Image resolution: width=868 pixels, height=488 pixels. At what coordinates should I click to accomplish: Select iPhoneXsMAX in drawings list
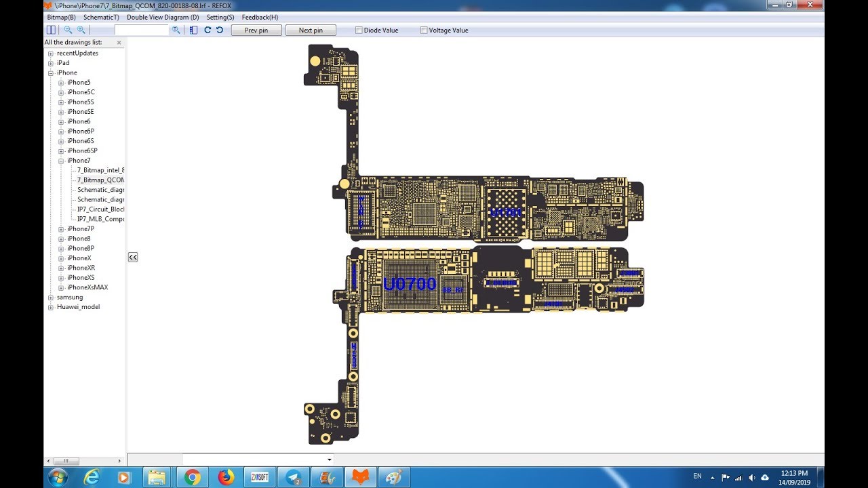[x=87, y=287]
